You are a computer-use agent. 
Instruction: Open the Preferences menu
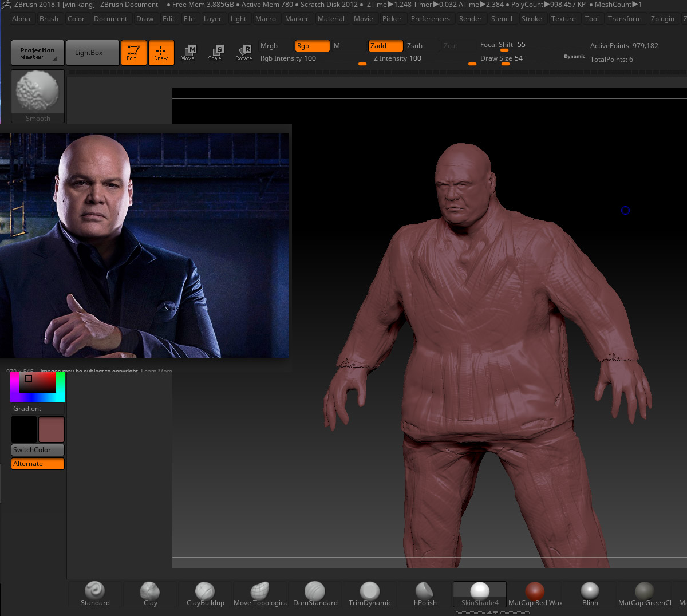431,18
